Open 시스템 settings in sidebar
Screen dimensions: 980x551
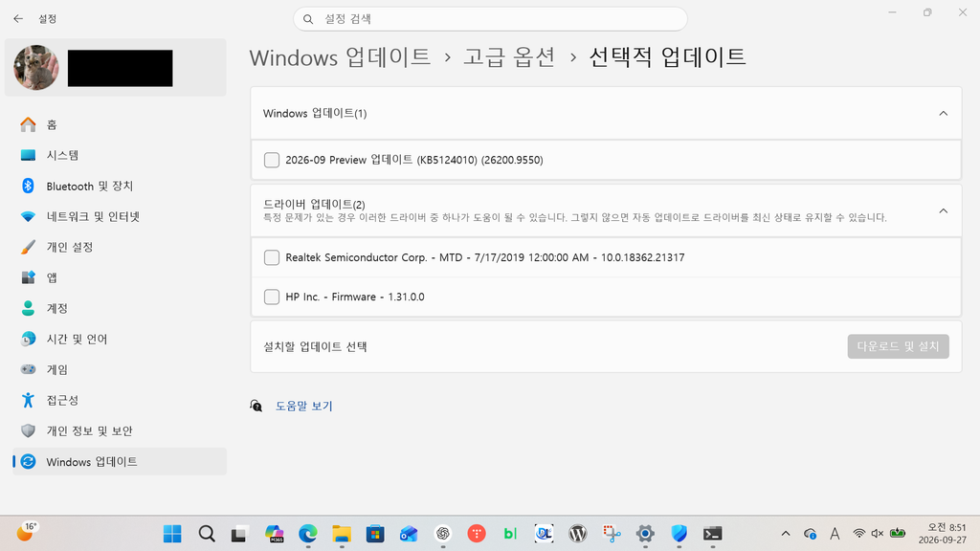point(119,155)
